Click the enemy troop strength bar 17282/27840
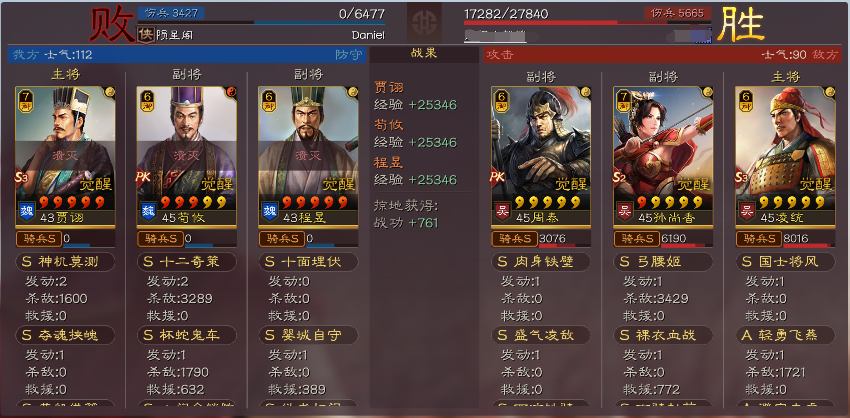The image size is (850, 418). pyautogui.click(x=588, y=22)
